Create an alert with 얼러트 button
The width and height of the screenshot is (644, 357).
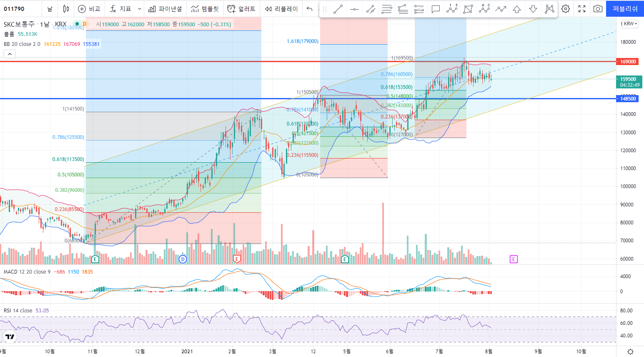pos(241,9)
